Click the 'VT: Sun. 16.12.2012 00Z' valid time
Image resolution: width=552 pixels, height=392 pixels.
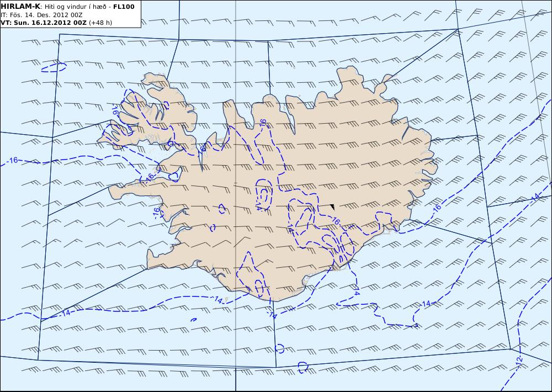pyautogui.click(x=43, y=23)
